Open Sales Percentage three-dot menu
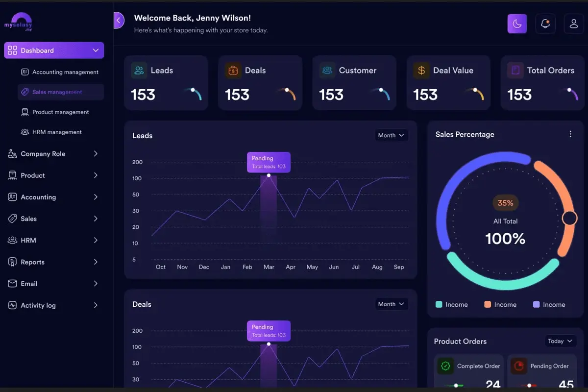Screen dimensions: 588x392 (x=570, y=134)
